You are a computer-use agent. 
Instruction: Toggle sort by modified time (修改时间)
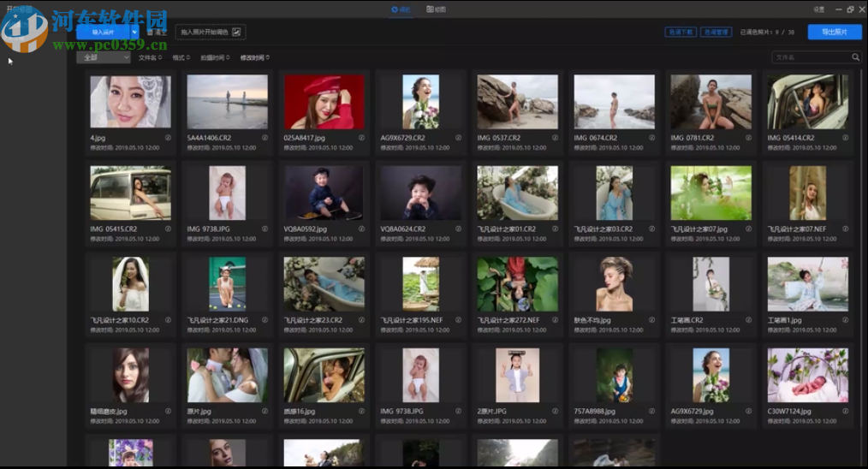(x=254, y=57)
